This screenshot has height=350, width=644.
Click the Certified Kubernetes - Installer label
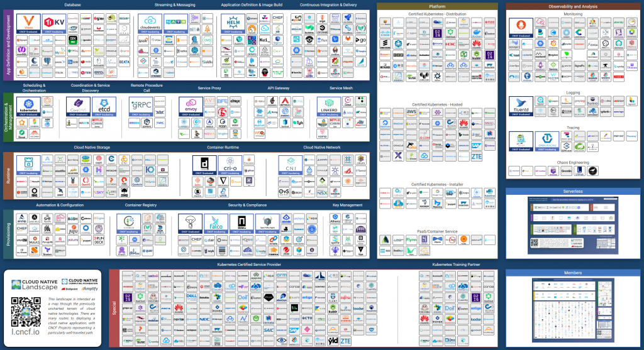point(437,185)
